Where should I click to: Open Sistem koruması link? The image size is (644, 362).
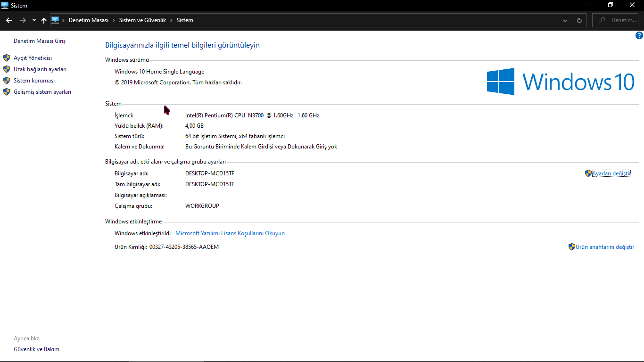point(34,81)
